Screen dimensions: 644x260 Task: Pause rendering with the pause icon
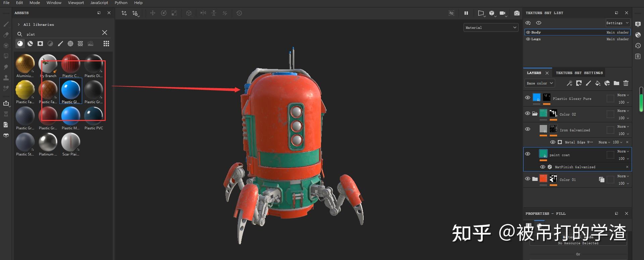pos(466,13)
